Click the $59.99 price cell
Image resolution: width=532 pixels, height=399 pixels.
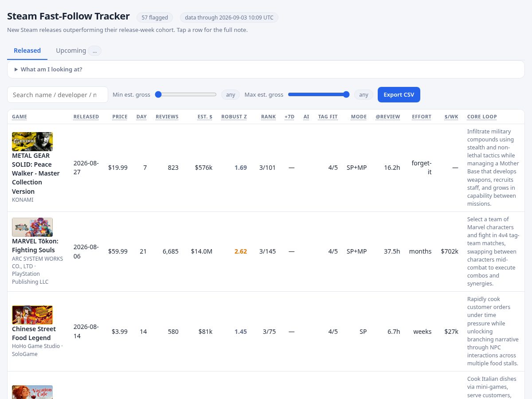(x=118, y=251)
